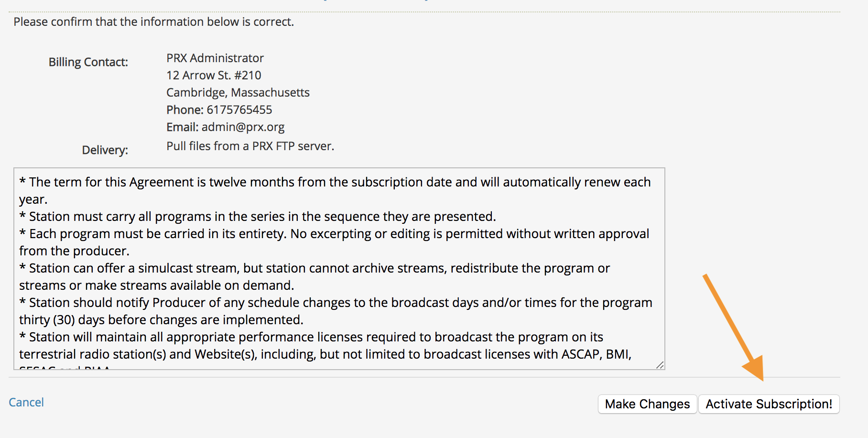Click the phone number 6175765455

pos(239,109)
